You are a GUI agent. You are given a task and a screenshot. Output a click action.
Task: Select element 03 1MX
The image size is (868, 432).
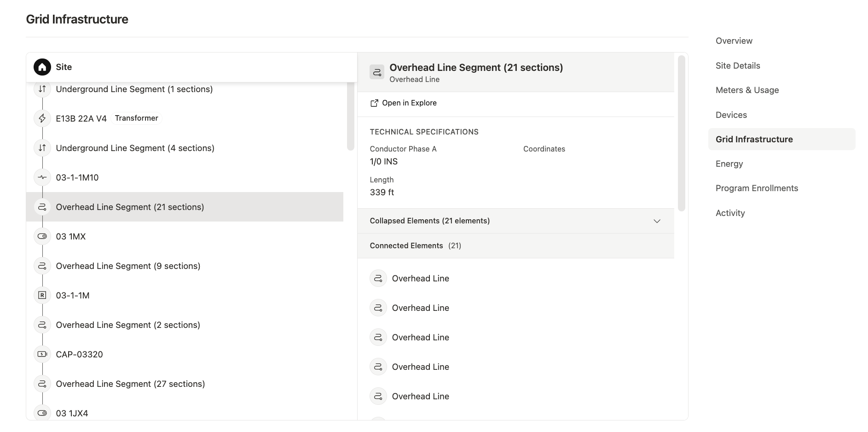click(185, 236)
